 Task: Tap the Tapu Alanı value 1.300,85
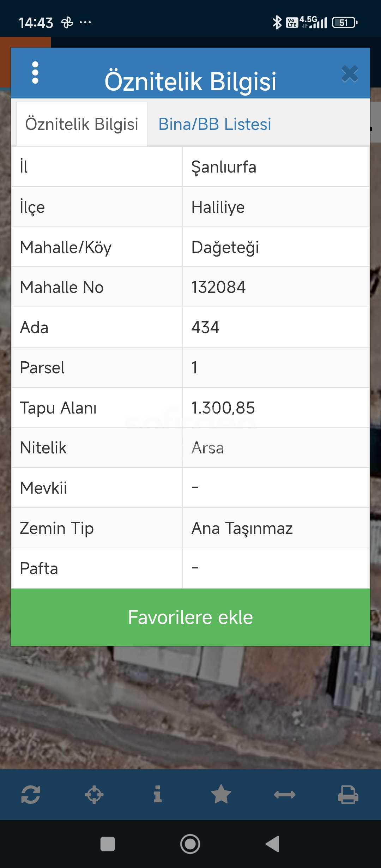(x=223, y=408)
